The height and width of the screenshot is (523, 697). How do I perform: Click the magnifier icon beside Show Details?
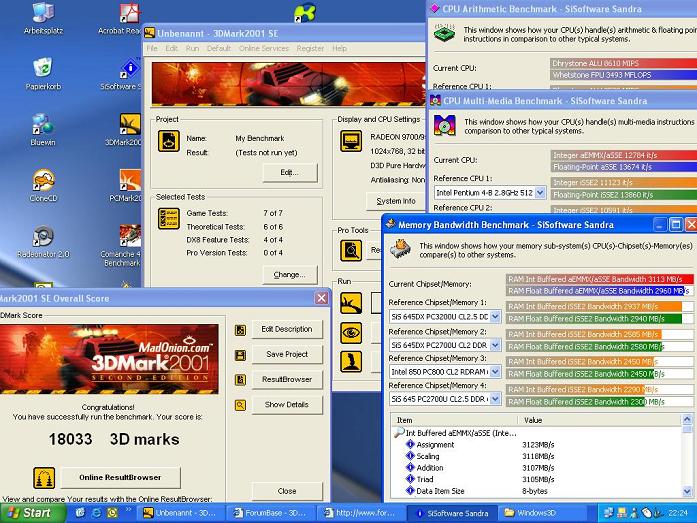tap(240, 405)
